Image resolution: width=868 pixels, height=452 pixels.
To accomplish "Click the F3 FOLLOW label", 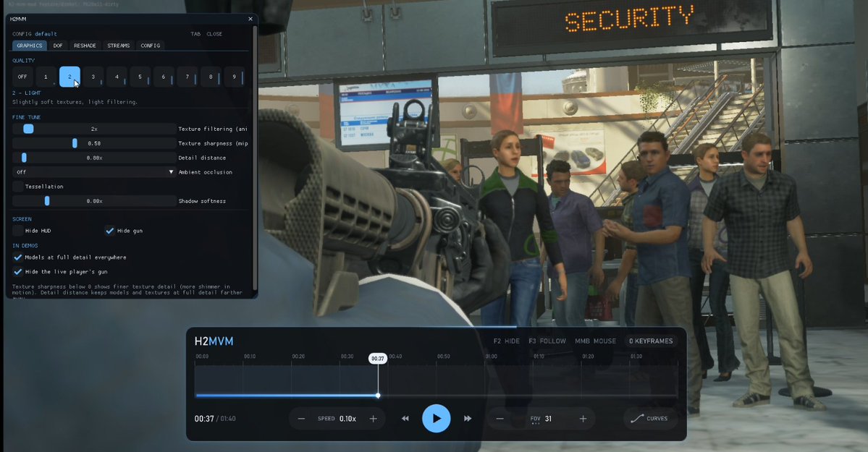I will [x=547, y=341].
